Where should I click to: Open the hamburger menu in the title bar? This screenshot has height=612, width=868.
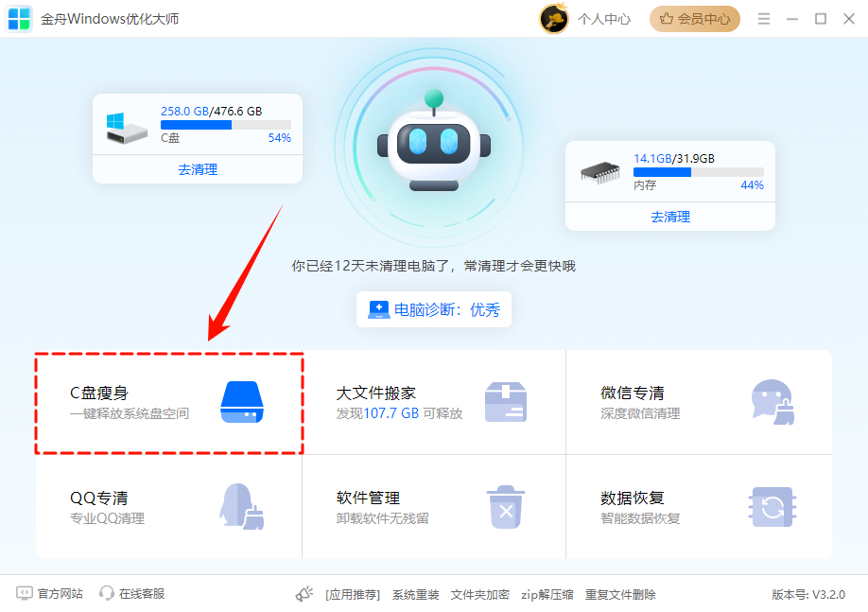[763, 18]
